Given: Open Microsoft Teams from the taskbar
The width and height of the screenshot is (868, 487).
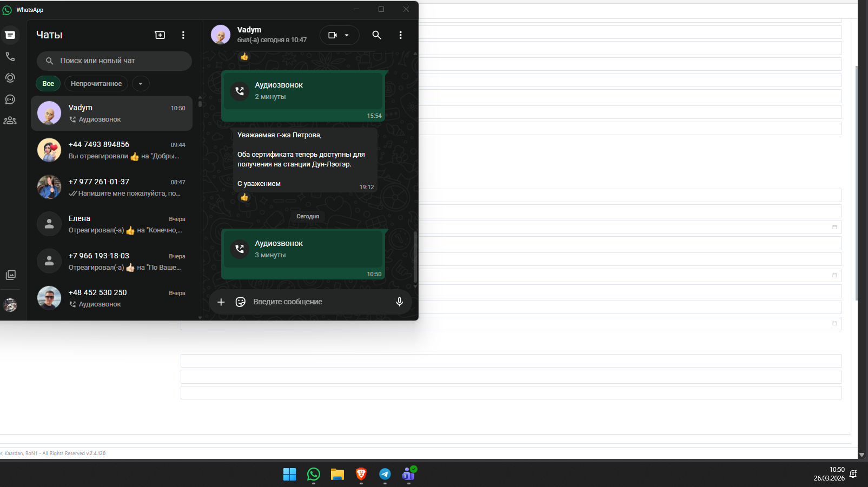Looking at the screenshot, I should tap(409, 475).
